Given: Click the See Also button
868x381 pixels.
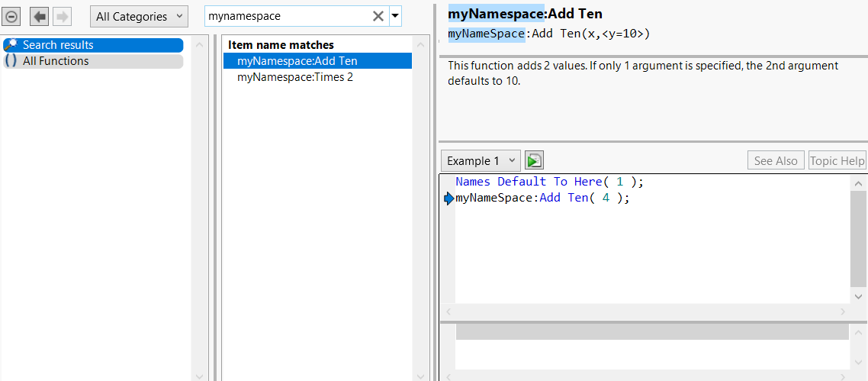Looking at the screenshot, I should [775, 160].
